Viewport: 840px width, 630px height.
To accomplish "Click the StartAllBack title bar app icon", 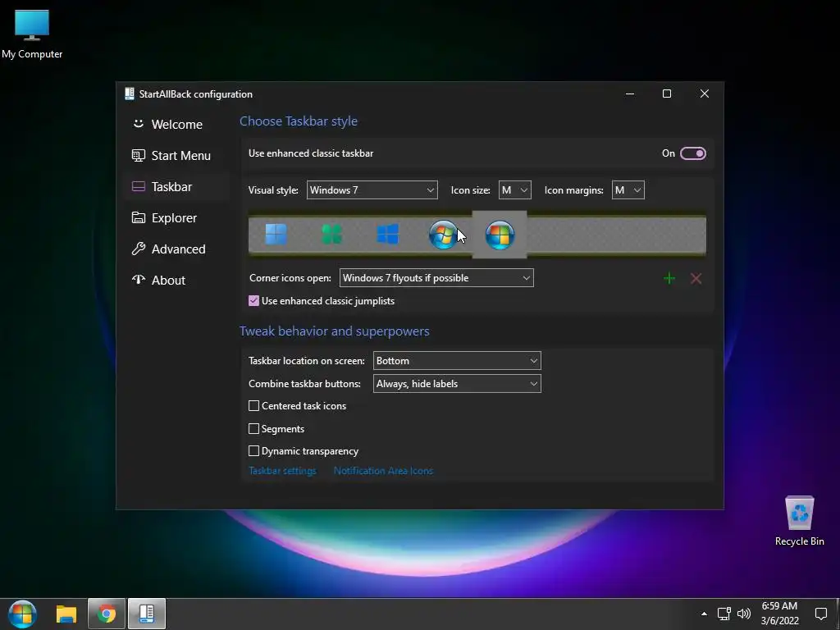I will coord(129,94).
